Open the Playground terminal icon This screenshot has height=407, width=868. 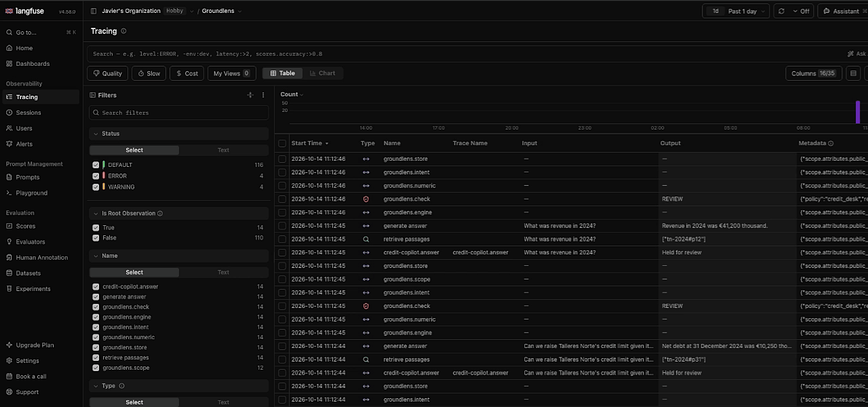pos(9,193)
